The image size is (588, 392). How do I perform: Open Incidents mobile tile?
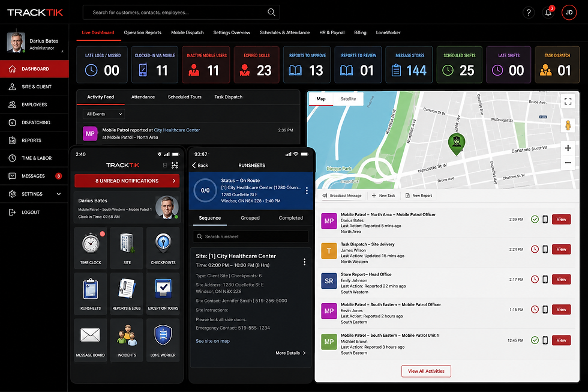pos(127,340)
